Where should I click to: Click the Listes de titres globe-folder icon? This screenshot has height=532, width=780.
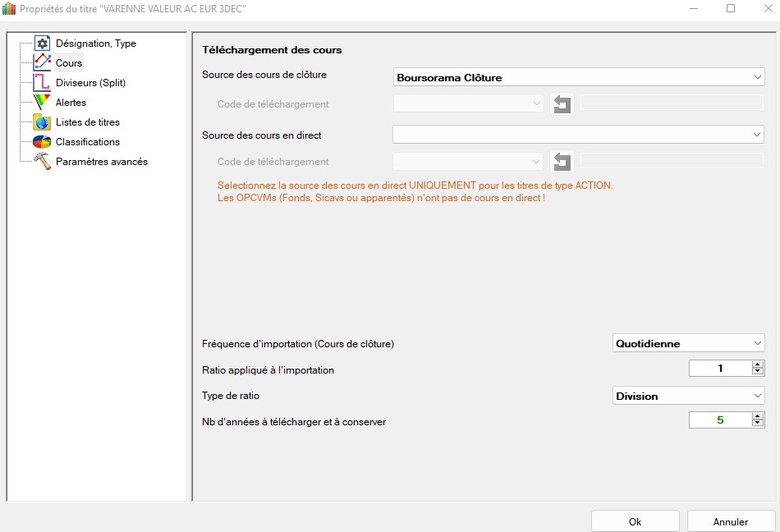coord(43,122)
